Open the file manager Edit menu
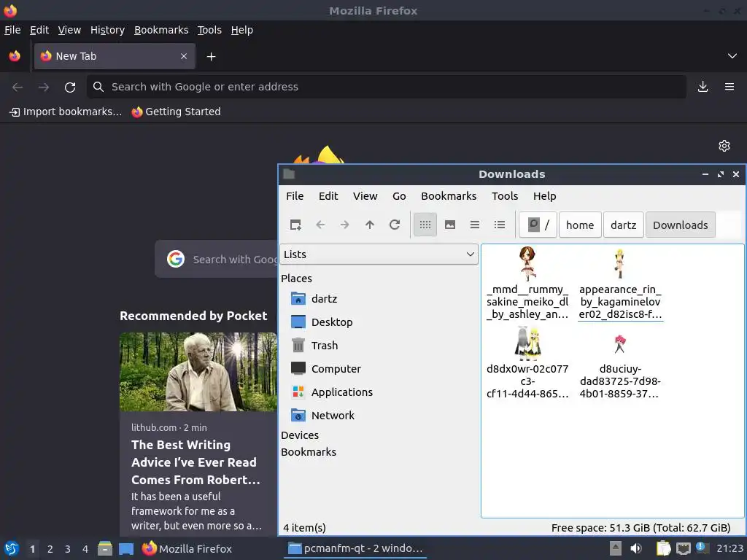 coord(328,196)
